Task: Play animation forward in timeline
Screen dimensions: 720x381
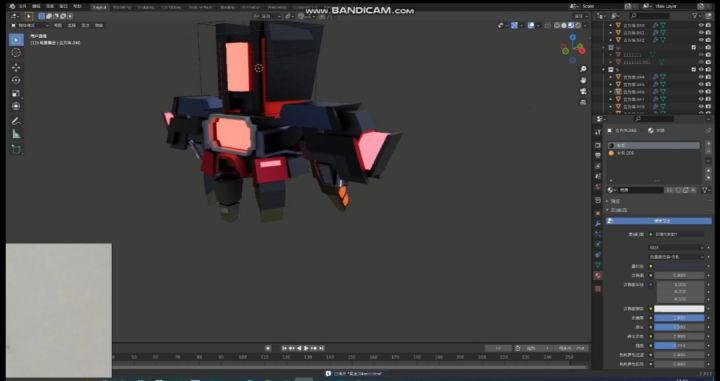Action: tap(306, 348)
